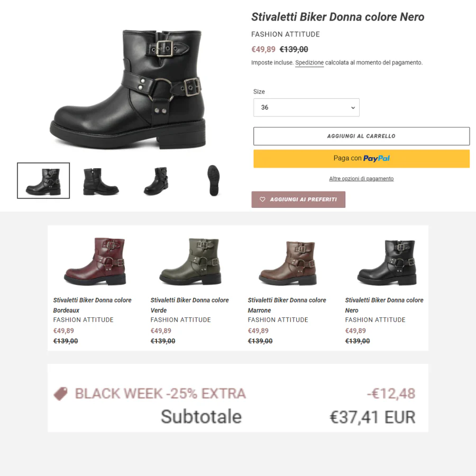This screenshot has width=476, height=476.
Task: Show the second thumbnail with zipper side
Action: (101, 181)
